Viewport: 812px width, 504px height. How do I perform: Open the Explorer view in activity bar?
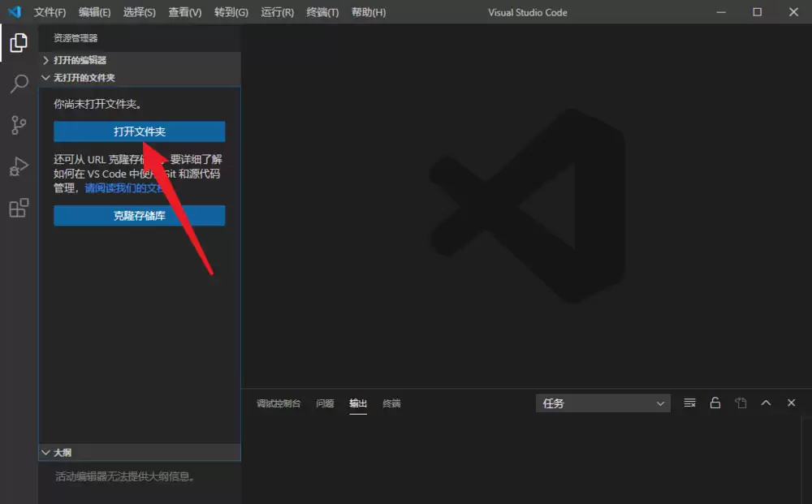(x=19, y=42)
